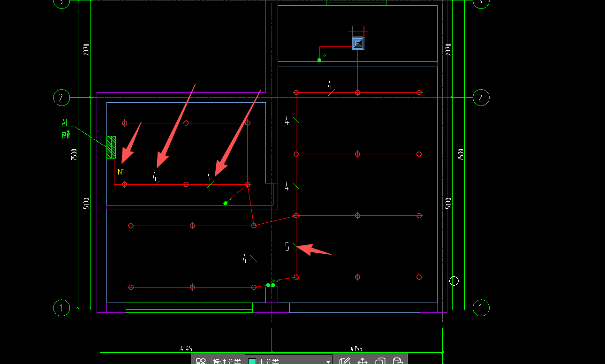Click the paste clipboard icon in bottom toolbar

tap(398, 361)
